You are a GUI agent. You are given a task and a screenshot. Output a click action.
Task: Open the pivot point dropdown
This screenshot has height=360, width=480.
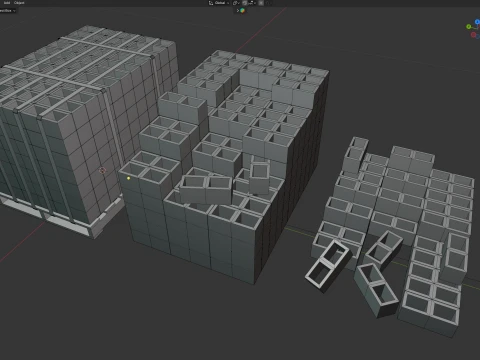pyautogui.click(x=236, y=3)
